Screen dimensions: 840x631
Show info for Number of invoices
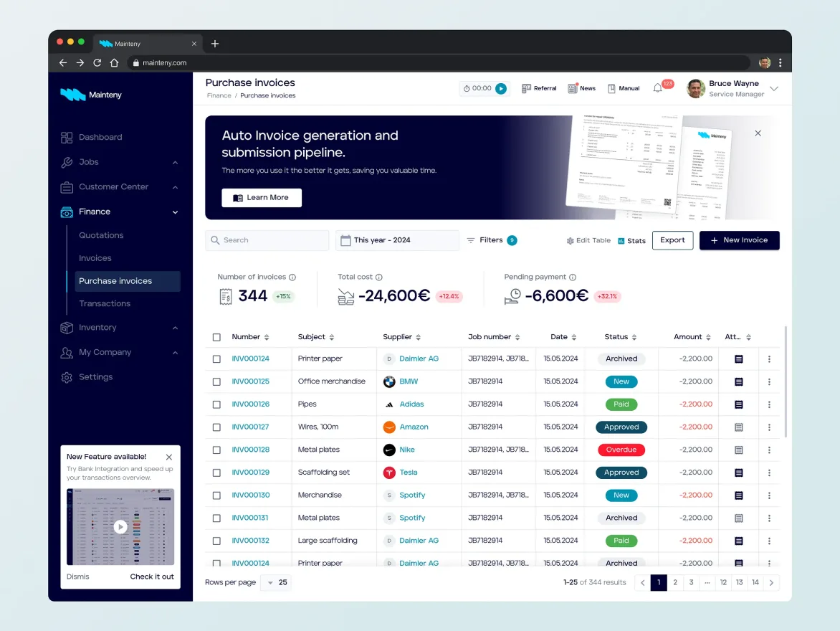[x=292, y=277]
